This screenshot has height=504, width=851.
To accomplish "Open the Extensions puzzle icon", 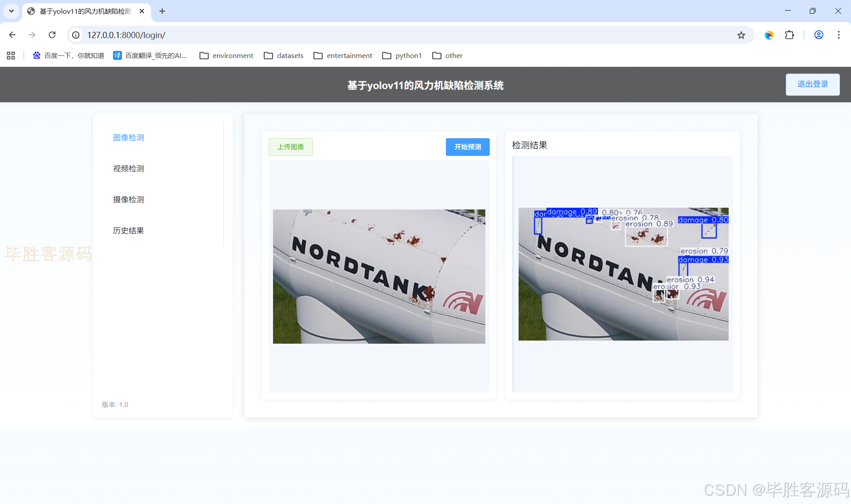I will click(789, 35).
